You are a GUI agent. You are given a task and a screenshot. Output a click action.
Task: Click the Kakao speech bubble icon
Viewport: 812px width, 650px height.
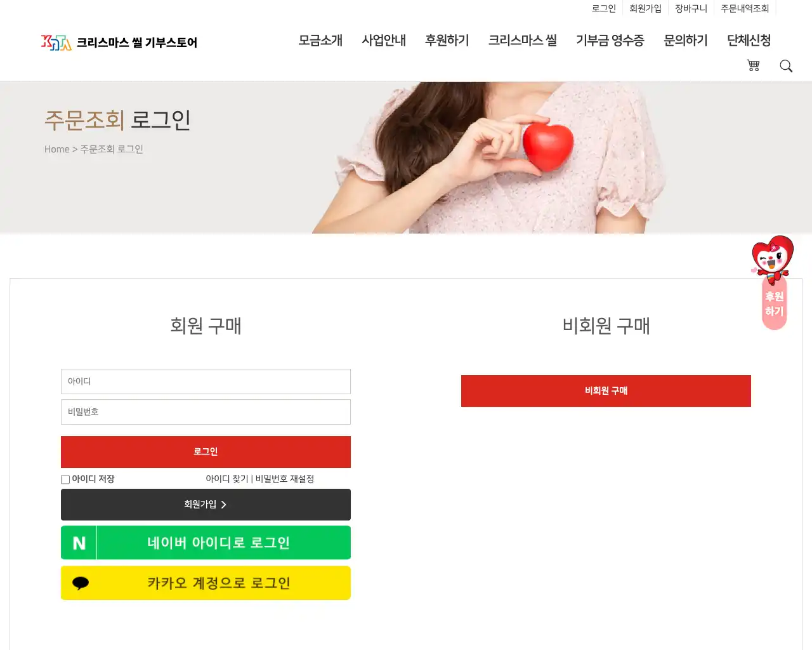point(81,583)
